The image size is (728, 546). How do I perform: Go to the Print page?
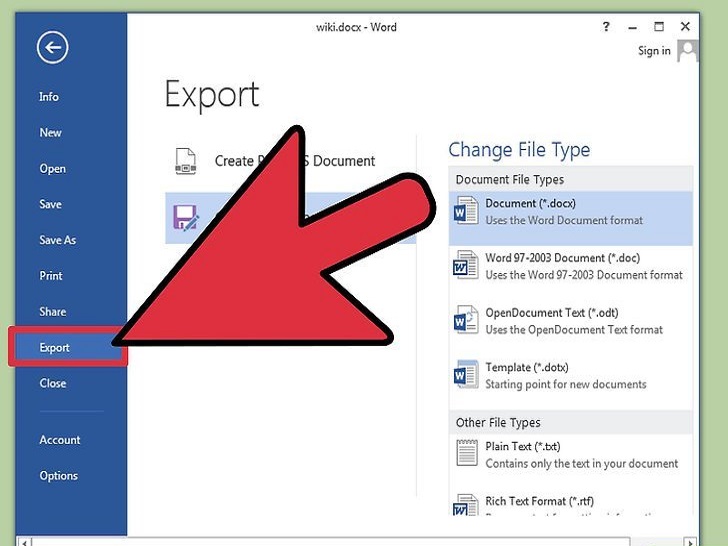coord(51,276)
